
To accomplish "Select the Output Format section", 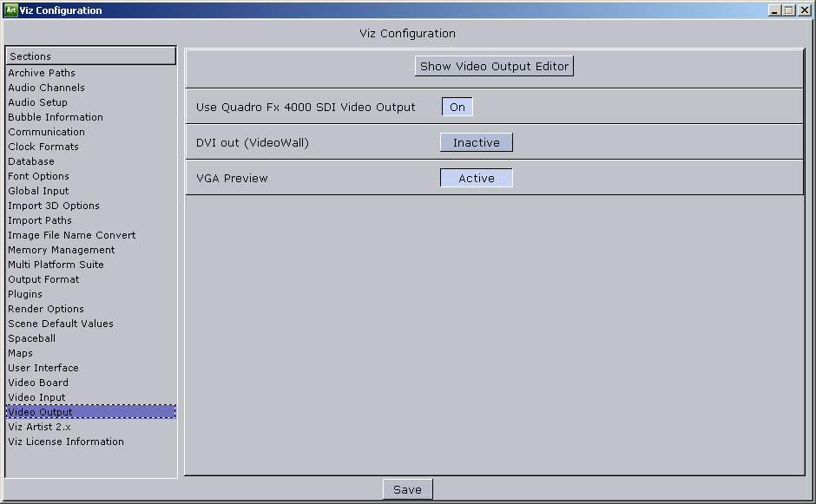I will pyautogui.click(x=43, y=279).
